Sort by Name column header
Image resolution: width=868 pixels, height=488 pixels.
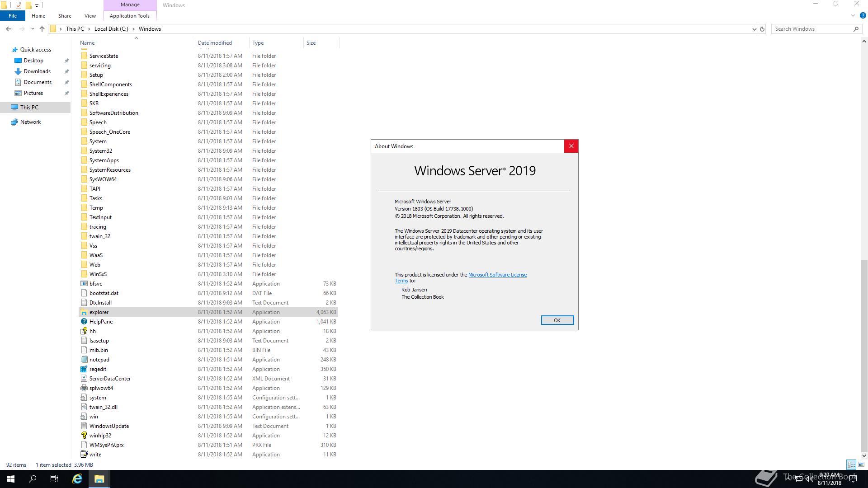pos(136,43)
